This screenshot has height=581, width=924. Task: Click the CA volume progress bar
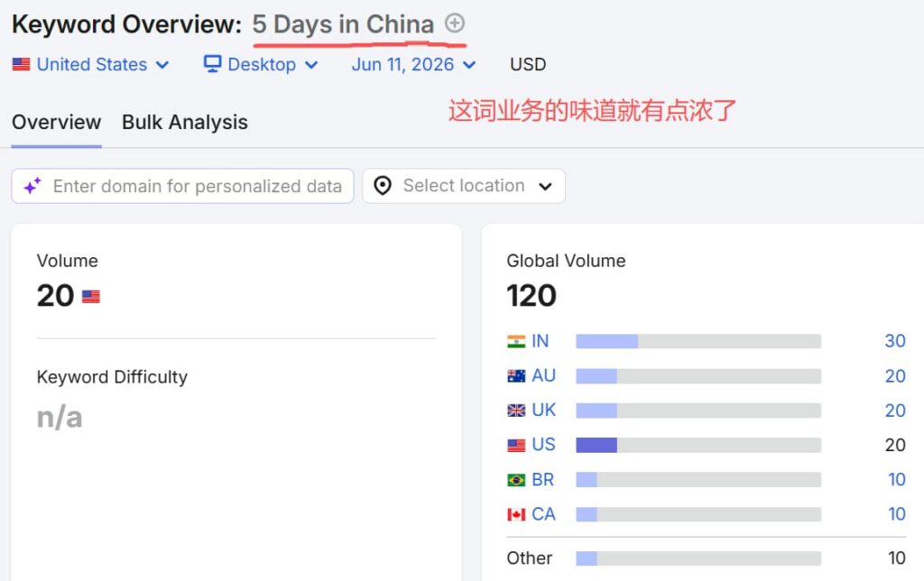click(x=698, y=514)
